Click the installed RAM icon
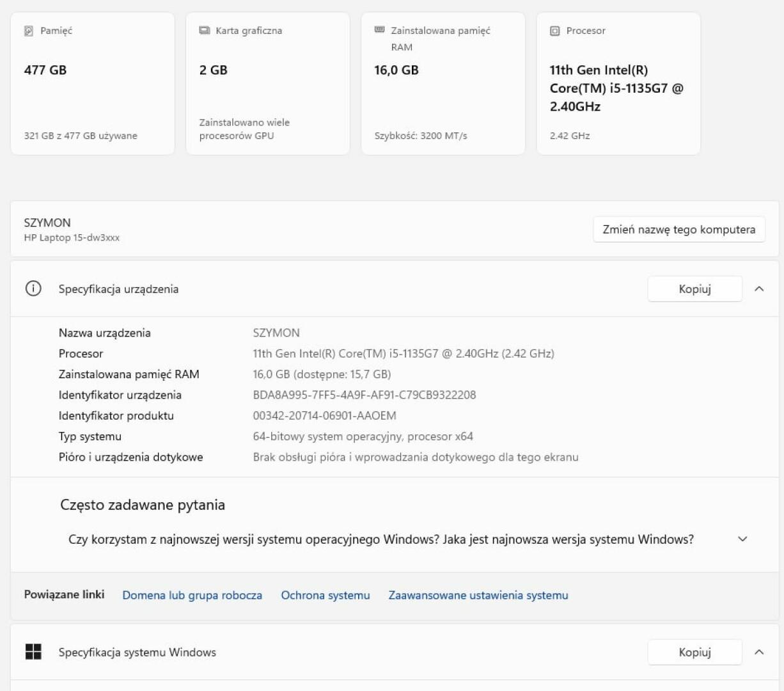The image size is (784, 691). (379, 30)
